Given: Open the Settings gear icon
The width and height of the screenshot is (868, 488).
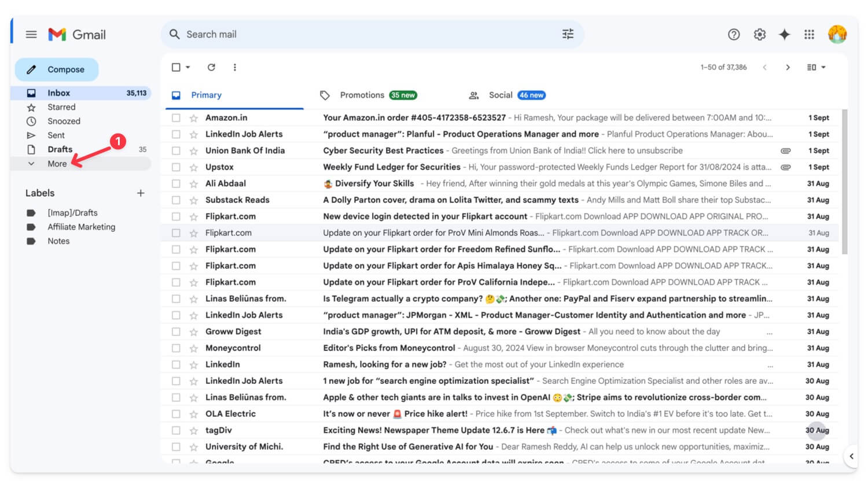Looking at the screenshot, I should click(759, 35).
